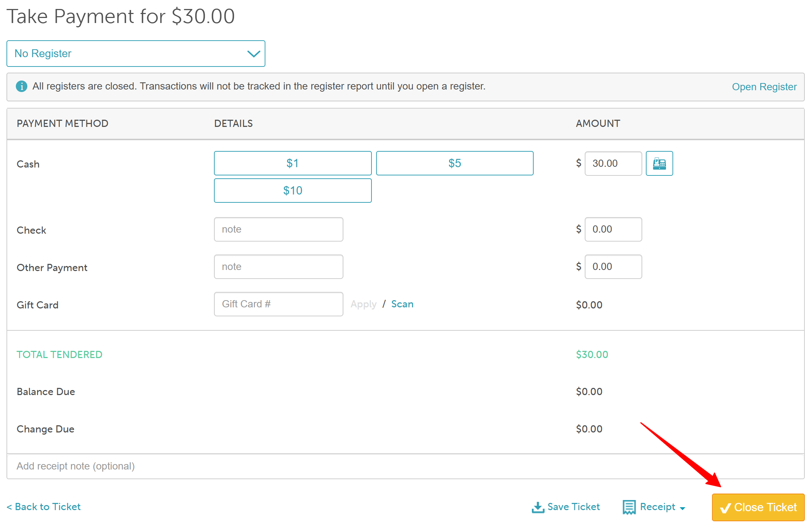Focus the Cash amount field

(x=613, y=164)
